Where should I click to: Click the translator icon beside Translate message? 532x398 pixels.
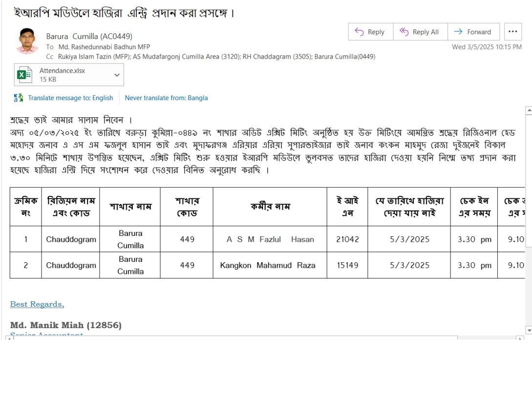(19, 98)
